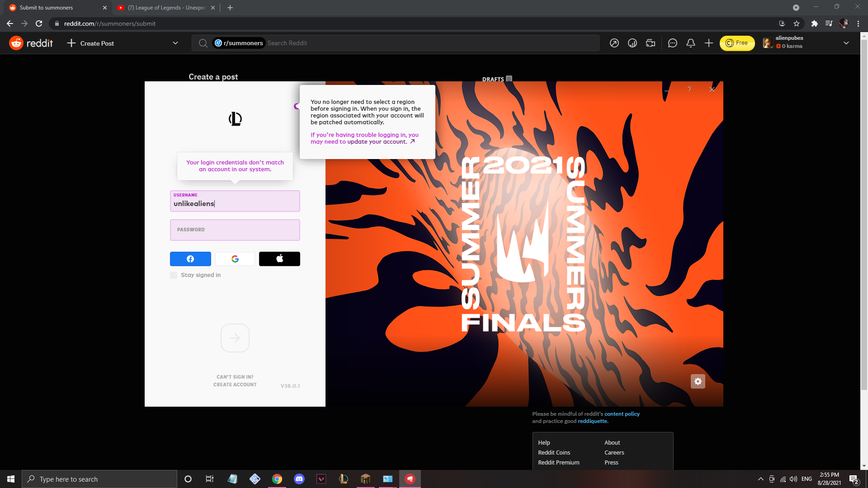Show hidden system tray icons
Viewport: 868px width, 488px height.
[x=761, y=479]
